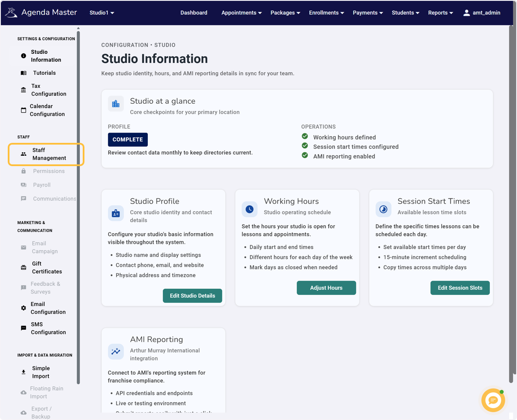Click the Edit Studio Details button

coord(192,296)
